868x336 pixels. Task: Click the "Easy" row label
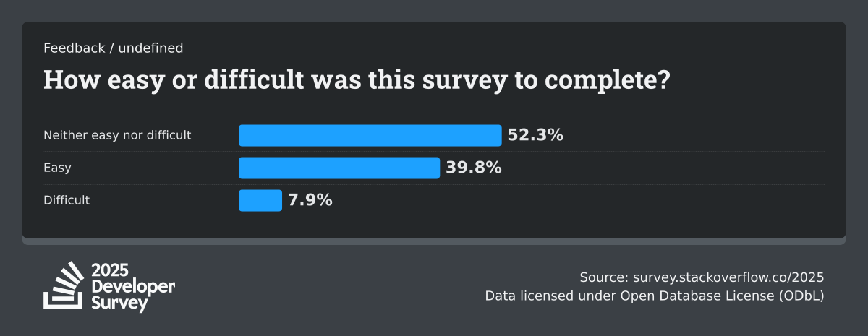click(57, 168)
